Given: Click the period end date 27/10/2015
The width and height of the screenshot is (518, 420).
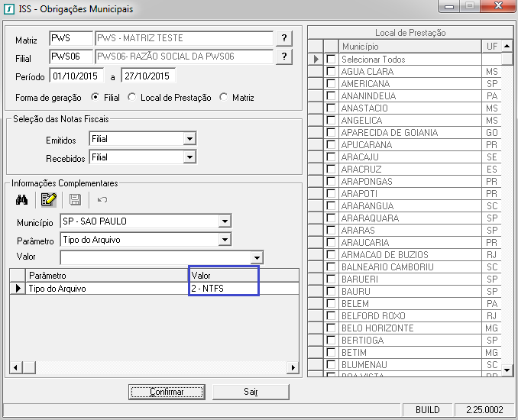Looking at the screenshot, I should [x=148, y=76].
